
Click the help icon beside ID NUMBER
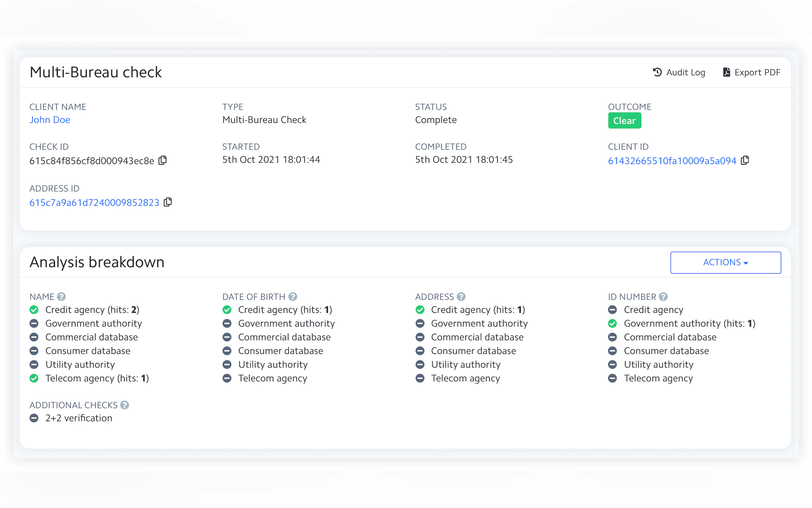pos(663,297)
